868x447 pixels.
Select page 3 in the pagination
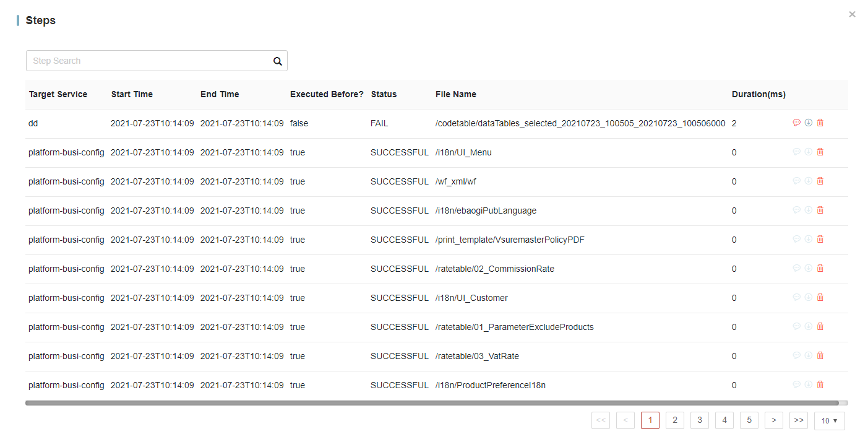click(699, 420)
